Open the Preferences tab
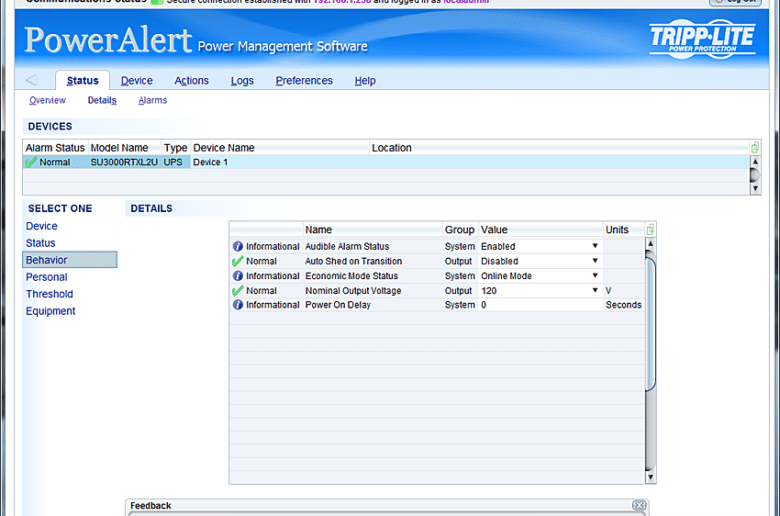The image size is (780, 516). [x=304, y=80]
